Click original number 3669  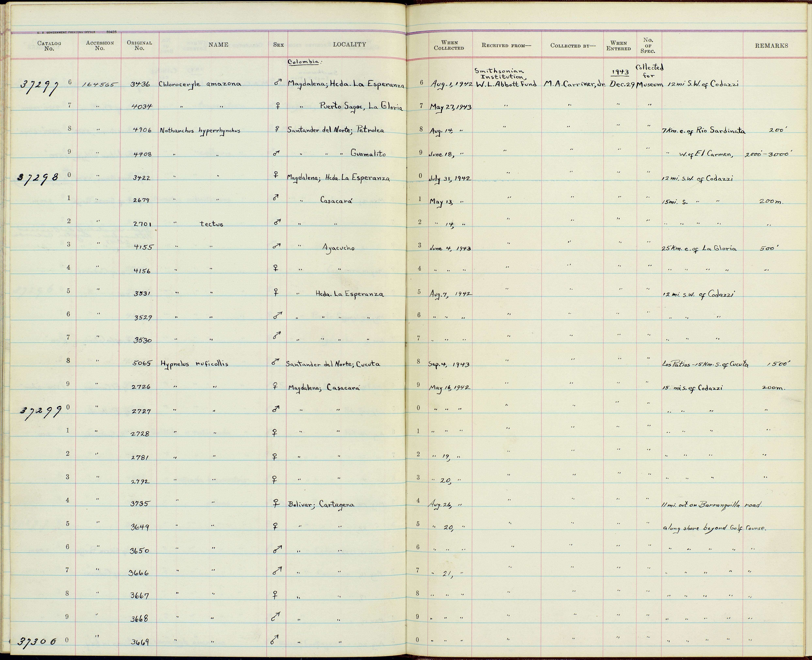(x=140, y=642)
